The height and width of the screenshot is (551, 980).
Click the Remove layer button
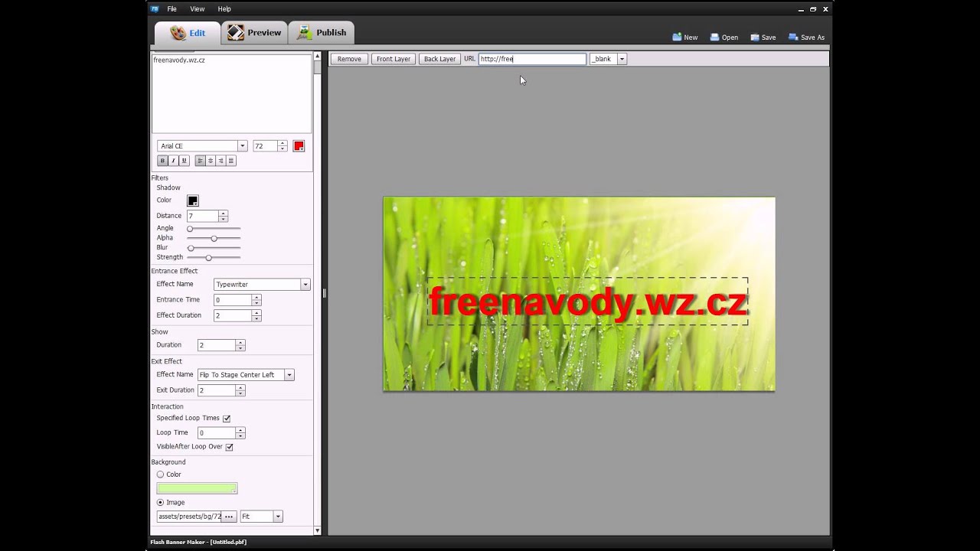pos(349,59)
